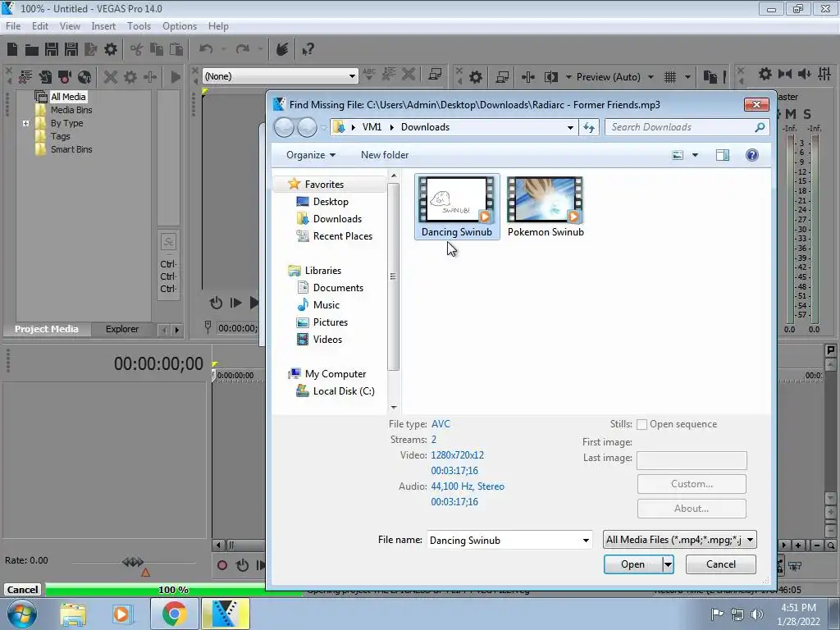Click the Change your view icon
This screenshot has width=840, height=630.
(678, 155)
